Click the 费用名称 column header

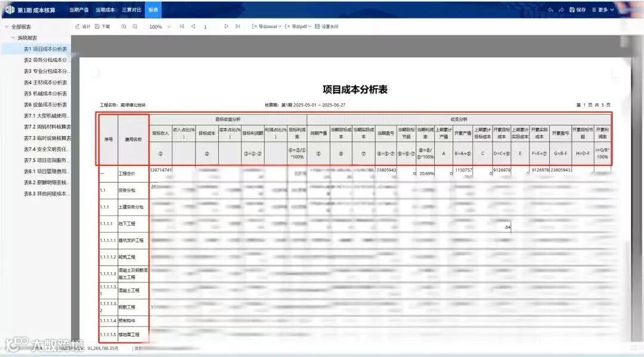[x=134, y=140]
